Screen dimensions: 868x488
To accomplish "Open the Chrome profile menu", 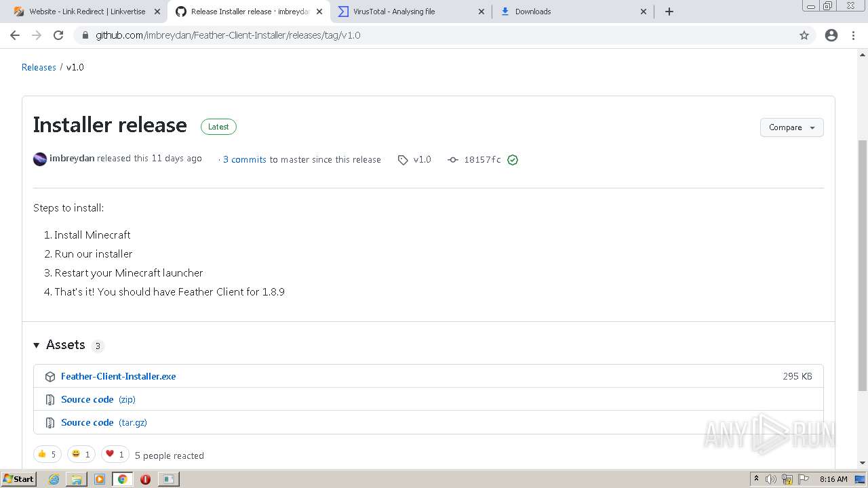I will pos(831,35).
